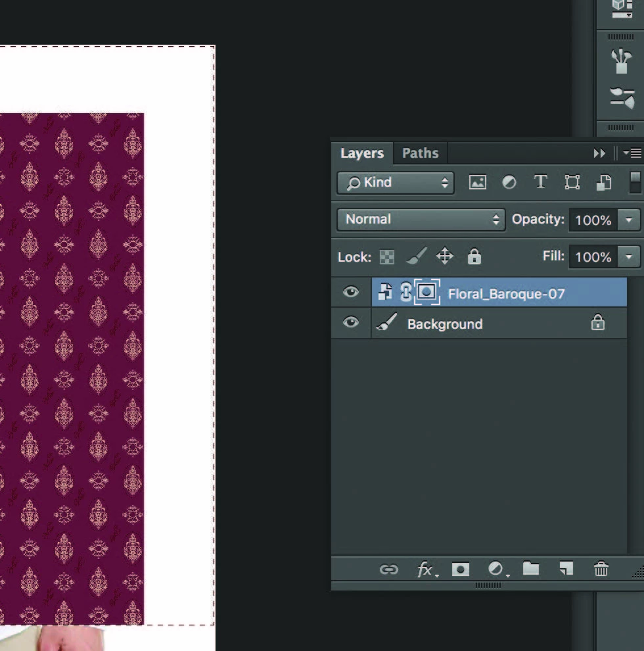Lock all layer attributes
This screenshot has height=651, width=644.
474,256
